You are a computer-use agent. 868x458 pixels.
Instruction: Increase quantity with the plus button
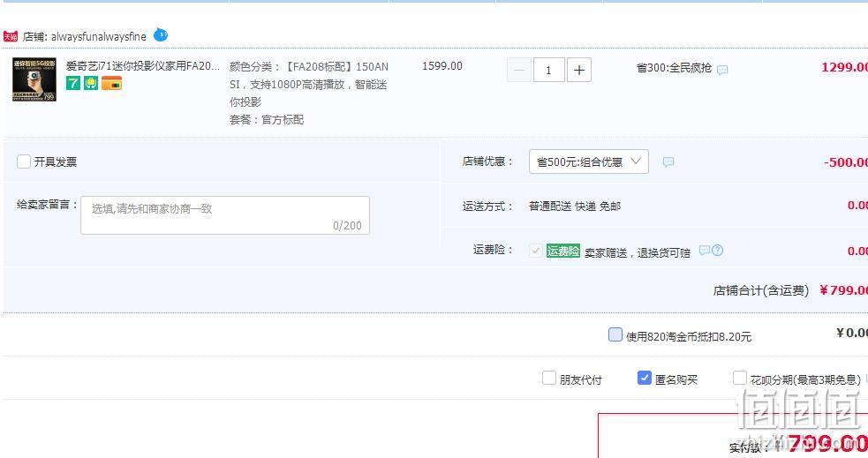point(579,70)
